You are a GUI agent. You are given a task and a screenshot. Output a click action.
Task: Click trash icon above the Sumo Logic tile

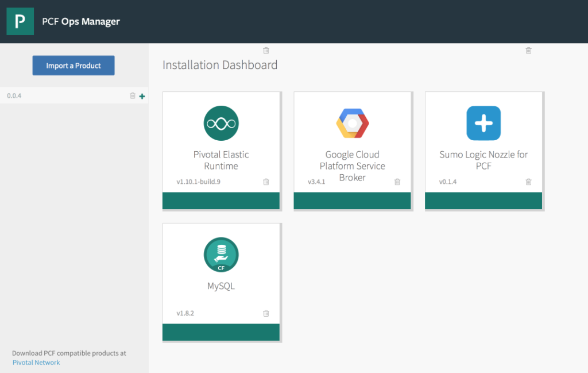tap(529, 50)
